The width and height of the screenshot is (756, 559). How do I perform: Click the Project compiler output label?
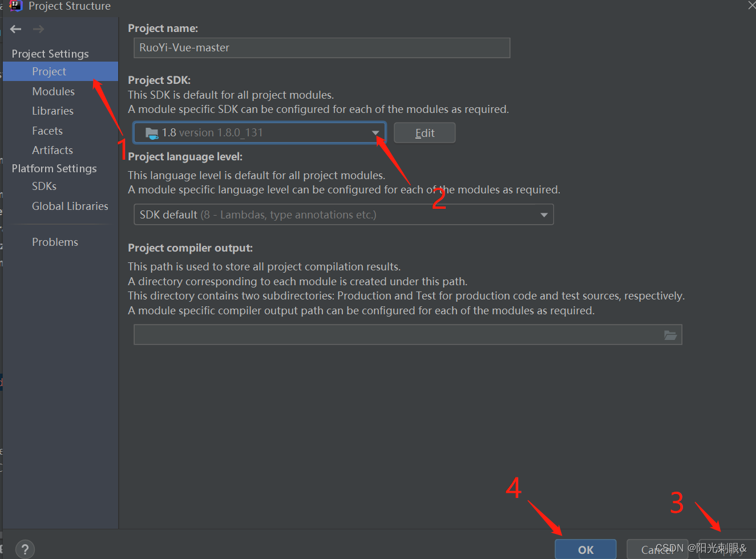pyautogui.click(x=191, y=248)
